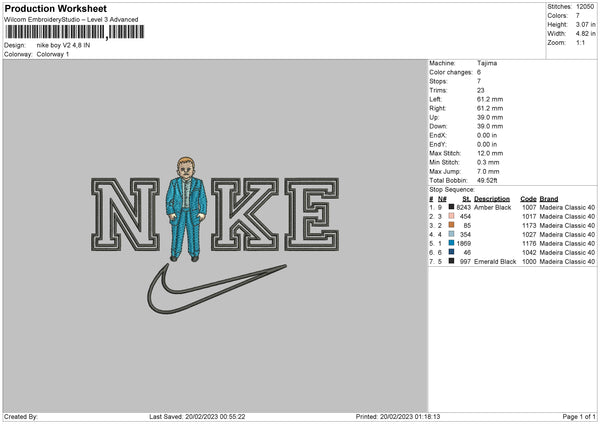Click stitch count '8243' in stop sequence

click(463, 207)
